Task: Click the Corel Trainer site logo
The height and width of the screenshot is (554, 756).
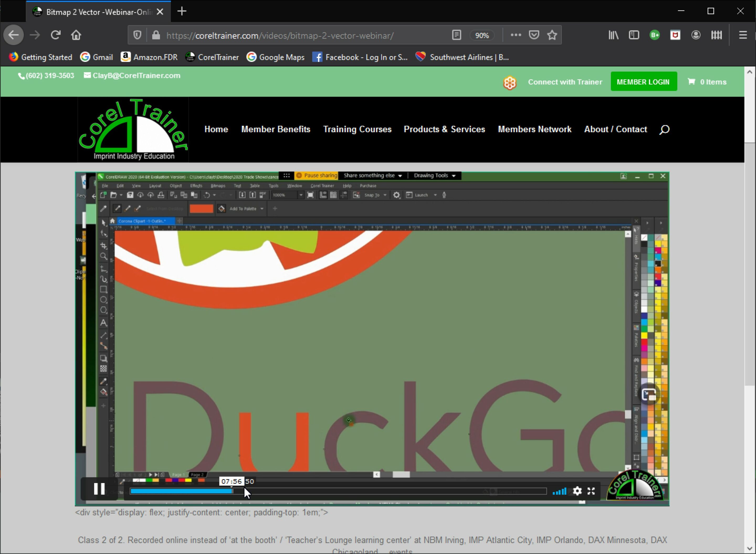Action: [133, 129]
